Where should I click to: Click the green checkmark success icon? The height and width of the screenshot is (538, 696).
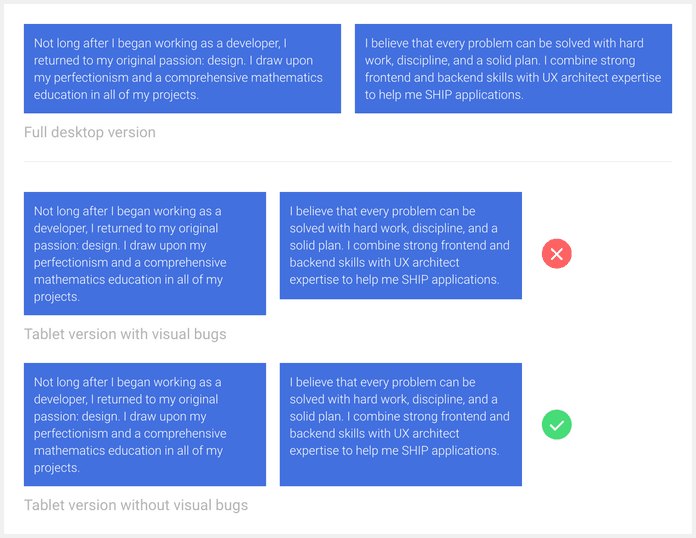(x=556, y=425)
